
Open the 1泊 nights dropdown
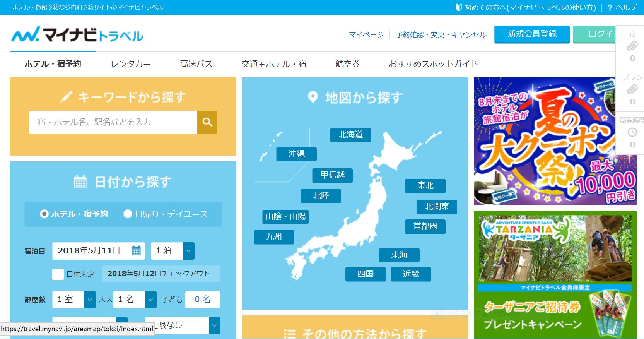click(x=173, y=251)
